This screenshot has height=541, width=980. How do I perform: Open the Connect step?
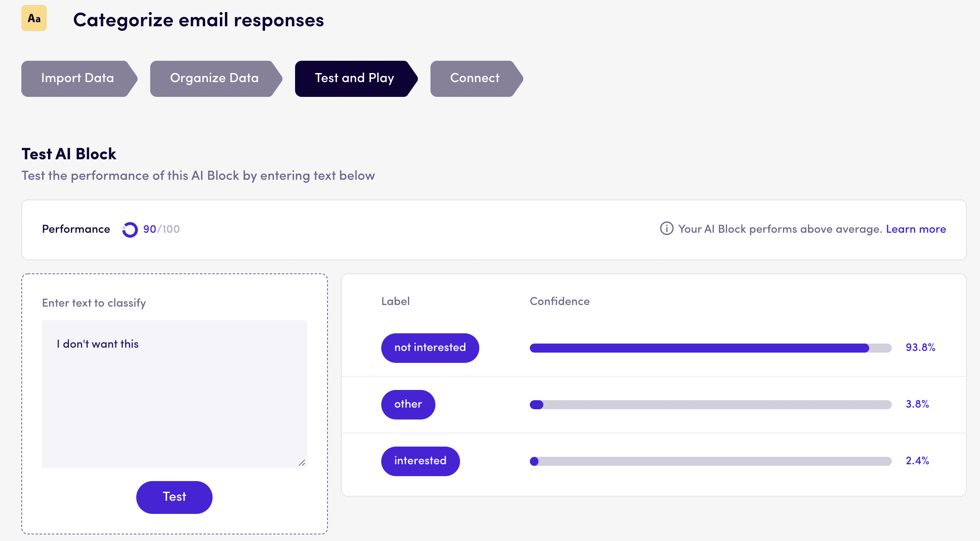pyautogui.click(x=475, y=78)
